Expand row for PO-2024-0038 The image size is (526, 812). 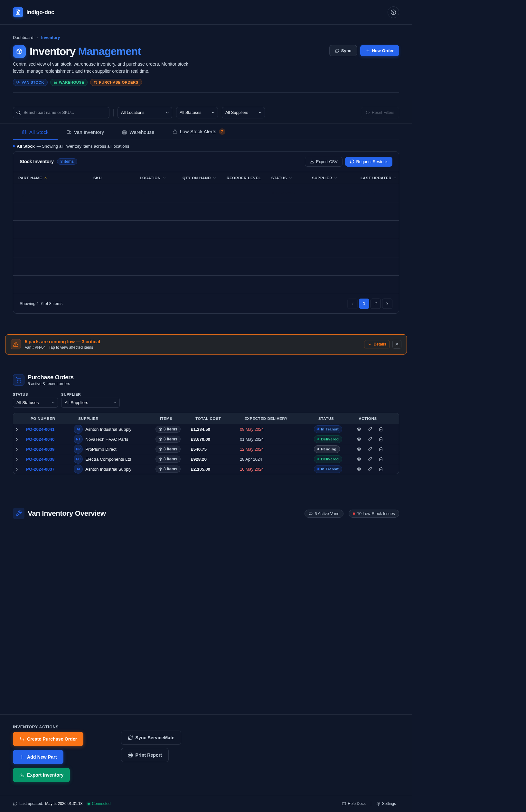(17, 459)
